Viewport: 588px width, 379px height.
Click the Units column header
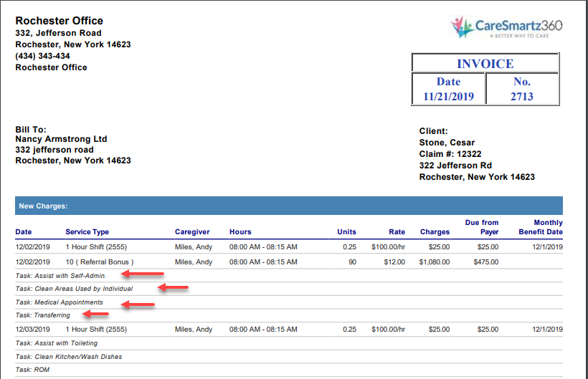347,232
